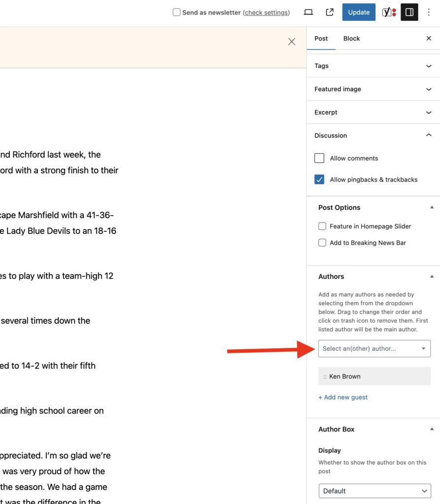
Task: Click the Ken Brown drag handle
Action: (325, 377)
